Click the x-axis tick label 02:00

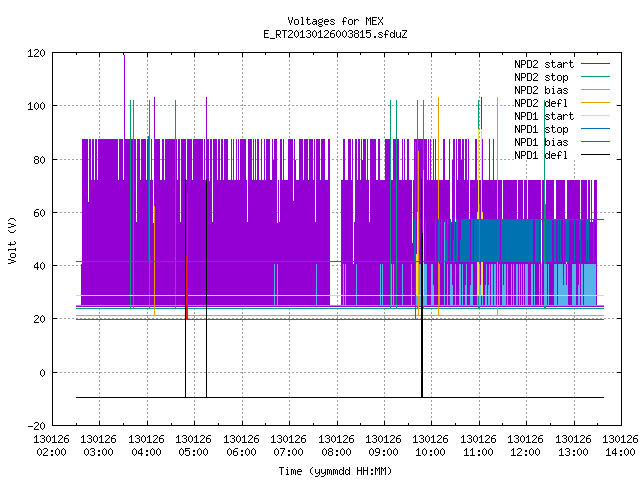51,453
